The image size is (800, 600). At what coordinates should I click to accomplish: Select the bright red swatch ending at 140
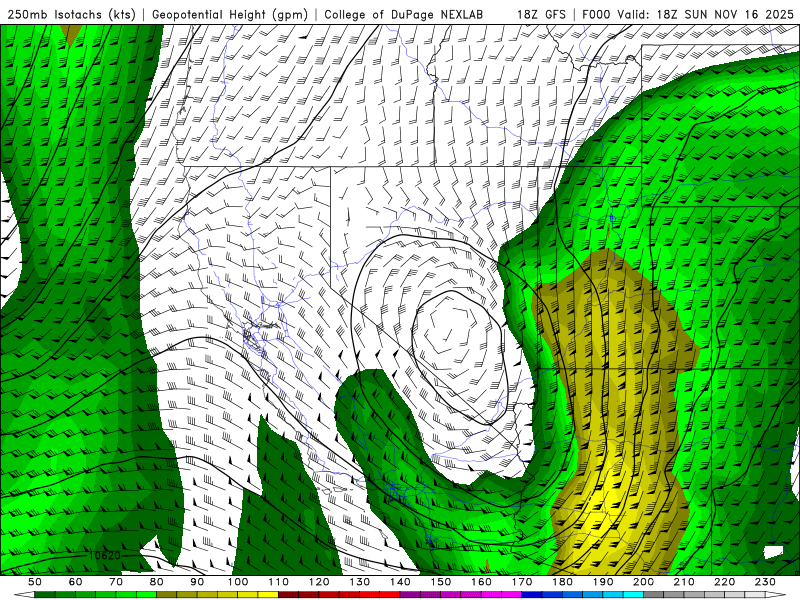coord(390,594)
